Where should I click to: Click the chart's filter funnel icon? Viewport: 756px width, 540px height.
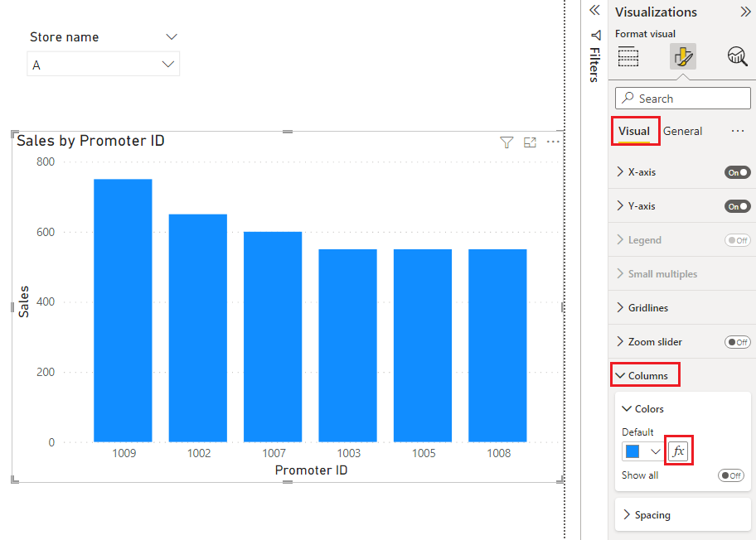506,142
